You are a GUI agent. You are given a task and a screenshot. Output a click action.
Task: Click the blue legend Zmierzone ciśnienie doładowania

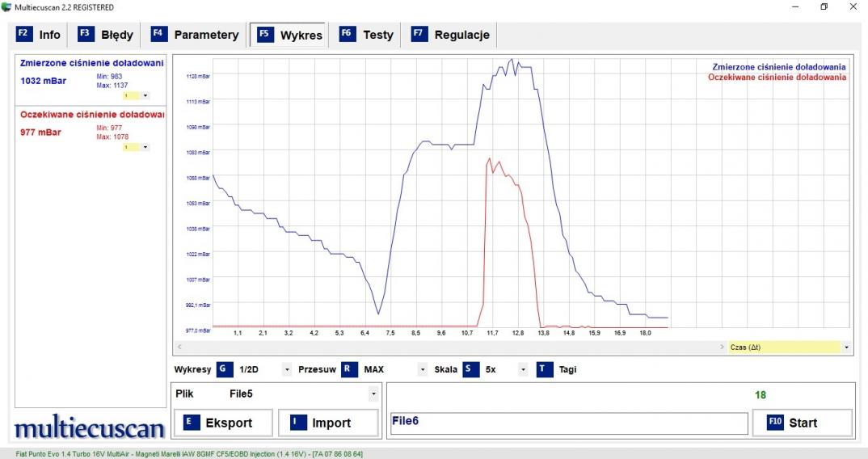point(779,67)
